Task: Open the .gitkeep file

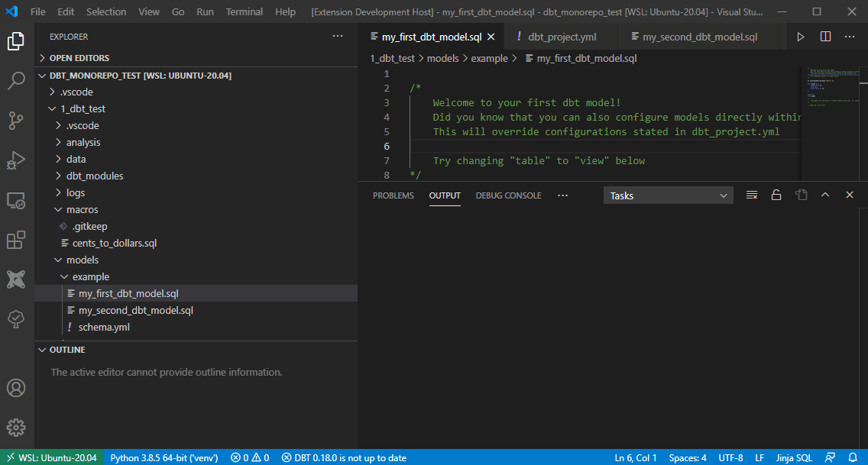Action: point(196,226)
